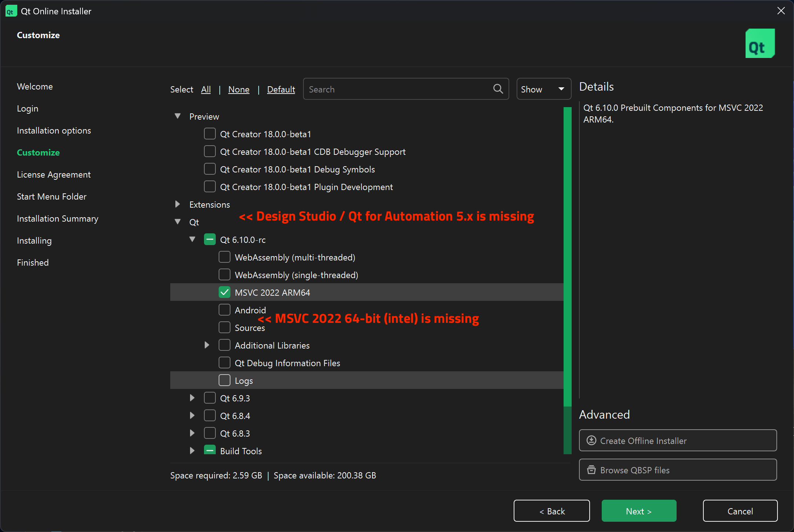Click the Default selection link

pos(281,90)
